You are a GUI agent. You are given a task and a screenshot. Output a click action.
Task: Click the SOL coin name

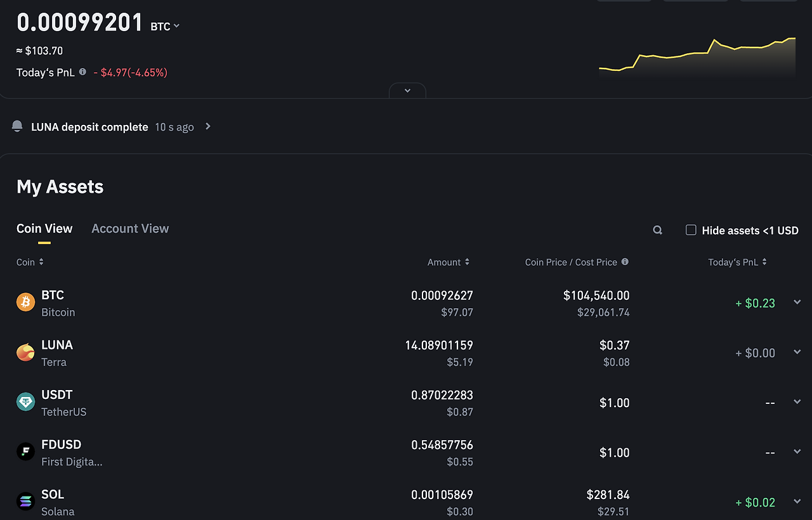point(53,494)
